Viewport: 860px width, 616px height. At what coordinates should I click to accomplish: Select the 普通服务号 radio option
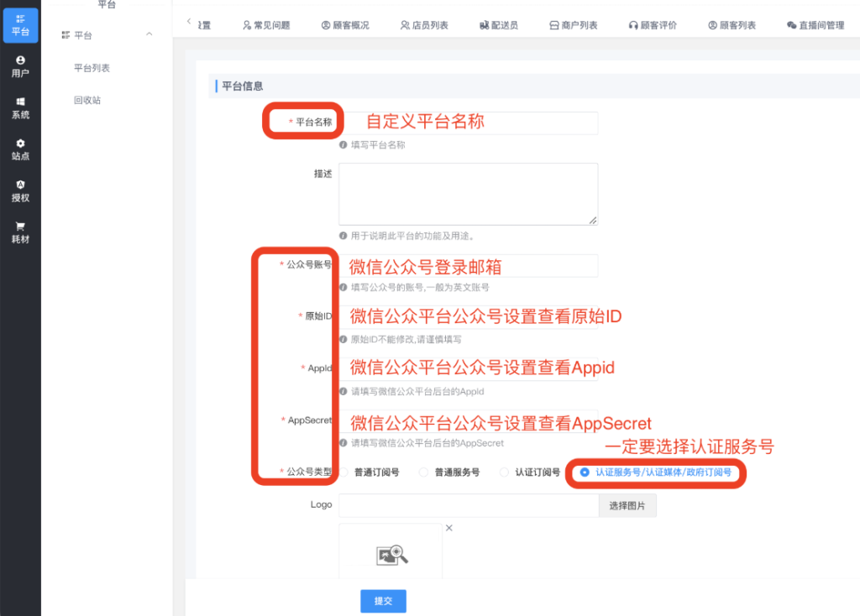[423, 472]
